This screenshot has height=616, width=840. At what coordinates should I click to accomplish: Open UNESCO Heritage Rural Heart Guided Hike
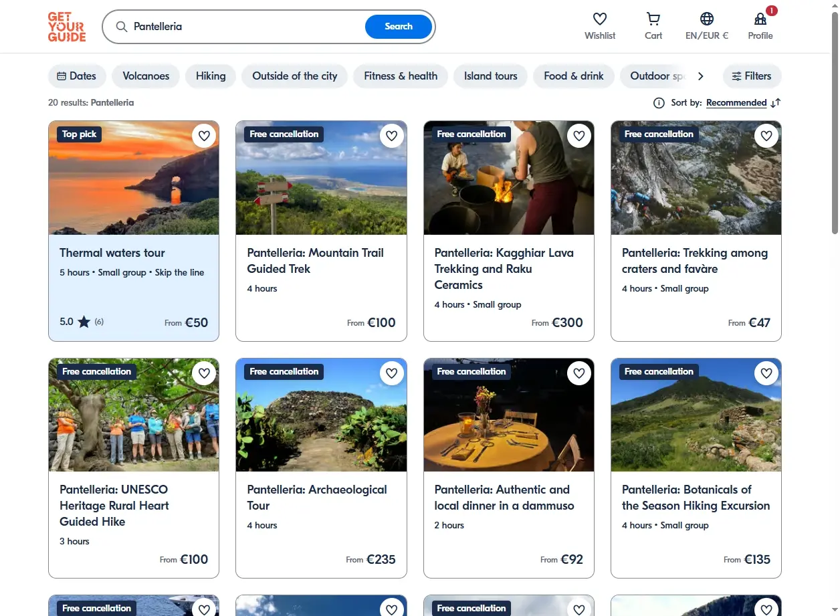114,506
